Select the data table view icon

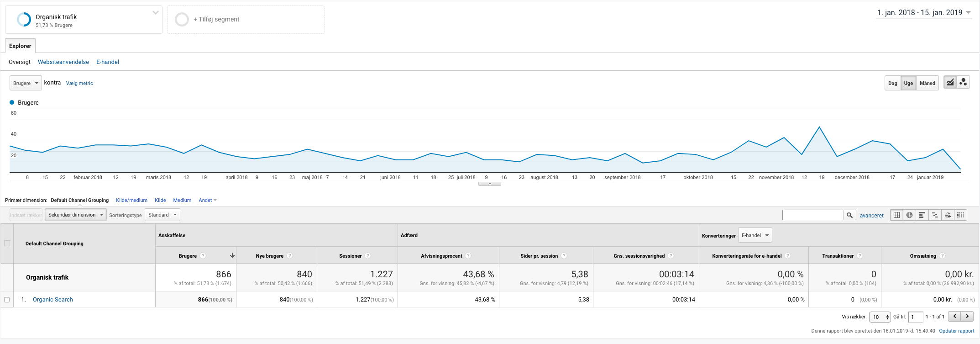[896, 215]
